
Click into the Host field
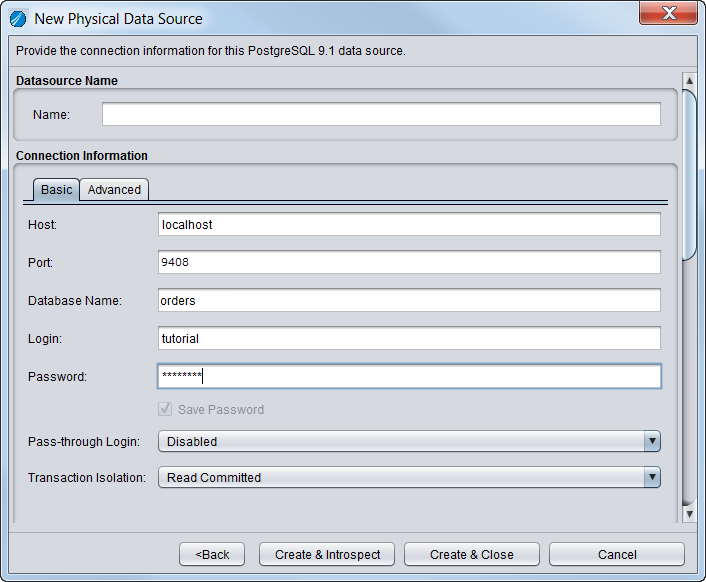pos(409,225)
